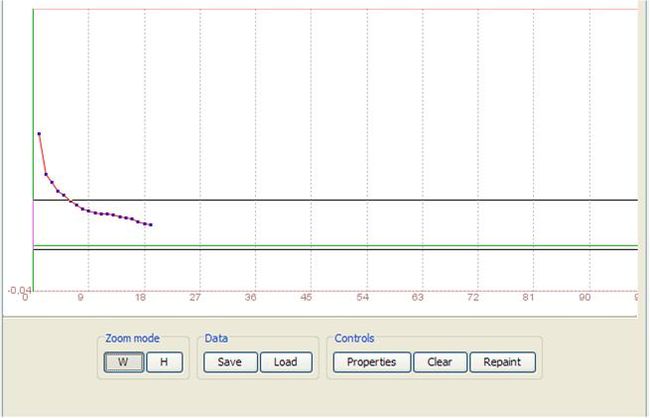Click the x-axis label 18
Image resolution: width=650 pixels, height=418 pixels.
click(141, 297)
